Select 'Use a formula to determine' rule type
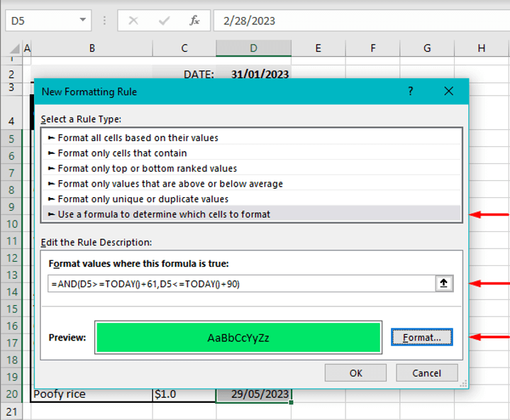The image size is (510, 420). 163,214
